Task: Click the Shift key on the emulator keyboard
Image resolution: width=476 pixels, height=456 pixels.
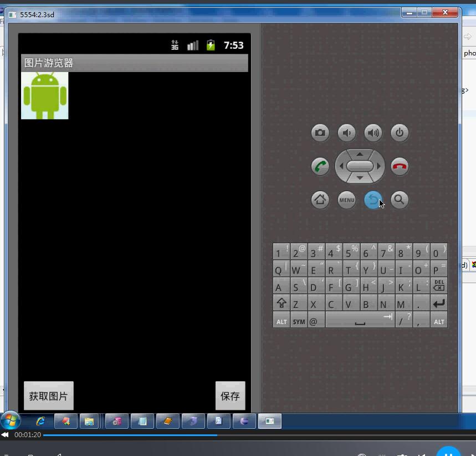Action: click(x=281, y=303)
